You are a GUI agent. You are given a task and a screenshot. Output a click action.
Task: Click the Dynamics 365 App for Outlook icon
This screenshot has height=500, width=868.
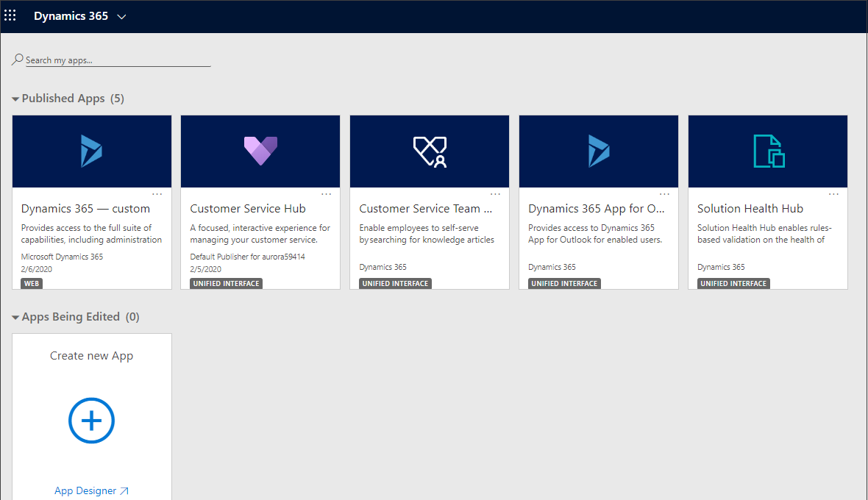(598, 151)
